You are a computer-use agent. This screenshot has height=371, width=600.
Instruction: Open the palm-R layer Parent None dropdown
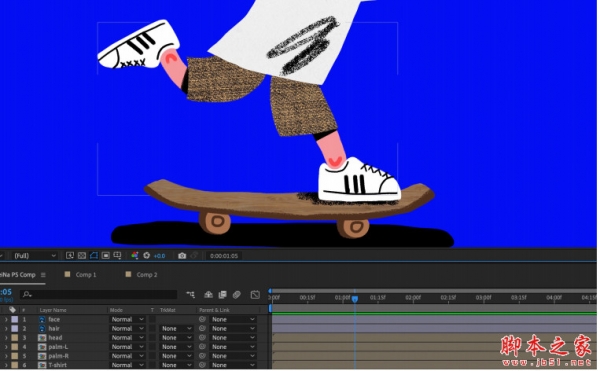tap(233, 356)
